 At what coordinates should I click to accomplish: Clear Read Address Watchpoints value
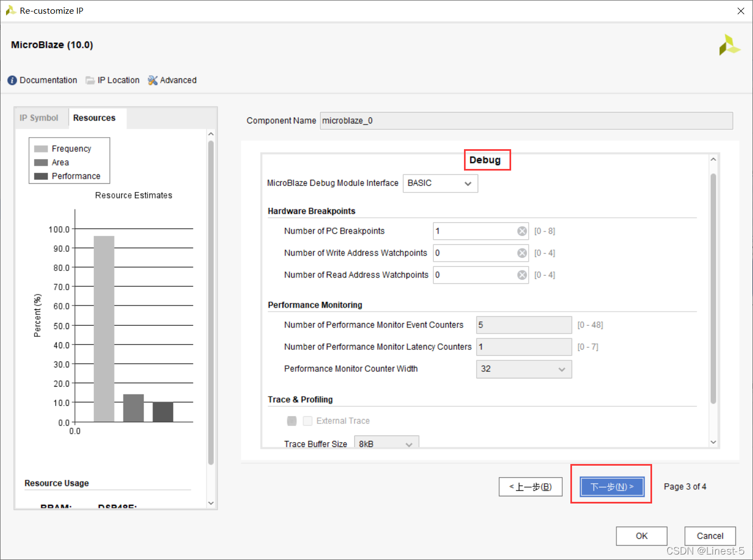coord(522,275)
